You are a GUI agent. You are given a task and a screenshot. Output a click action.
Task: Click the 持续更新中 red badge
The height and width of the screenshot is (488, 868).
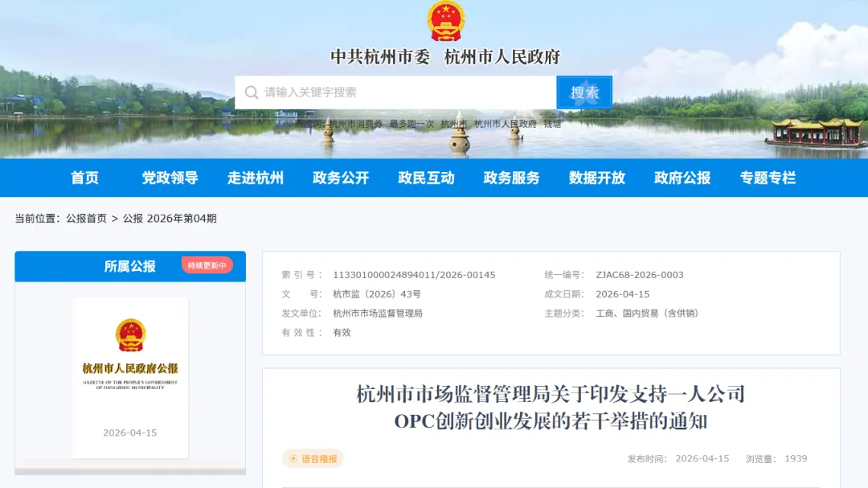tap(207, 265)
